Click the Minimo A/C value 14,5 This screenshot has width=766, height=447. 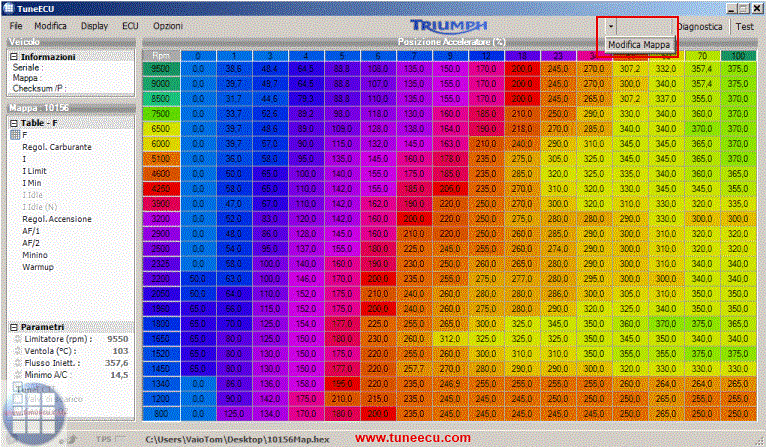coord(119,375)
